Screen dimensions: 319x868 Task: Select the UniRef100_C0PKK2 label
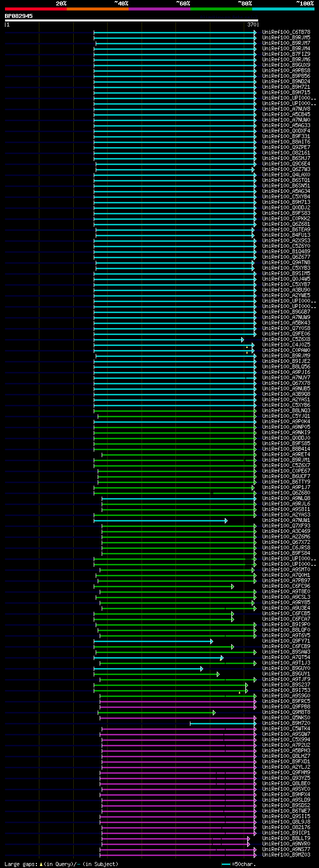coord(286,219)
